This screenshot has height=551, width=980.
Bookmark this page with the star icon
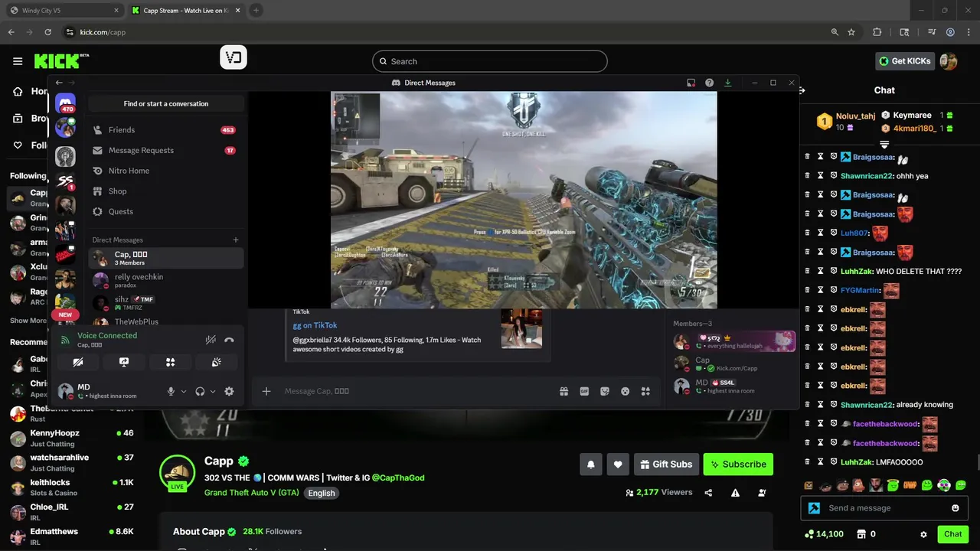(851, 32)
